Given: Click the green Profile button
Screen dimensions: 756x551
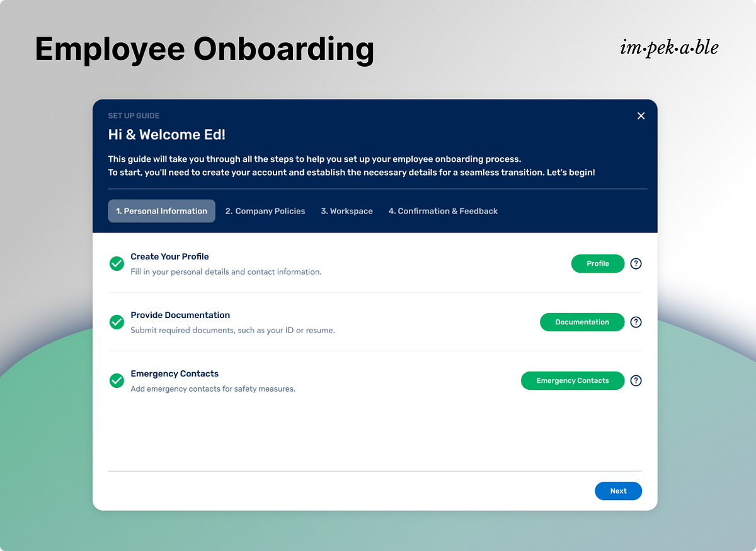Looking at the screenshot, I should tap(597, 263).
